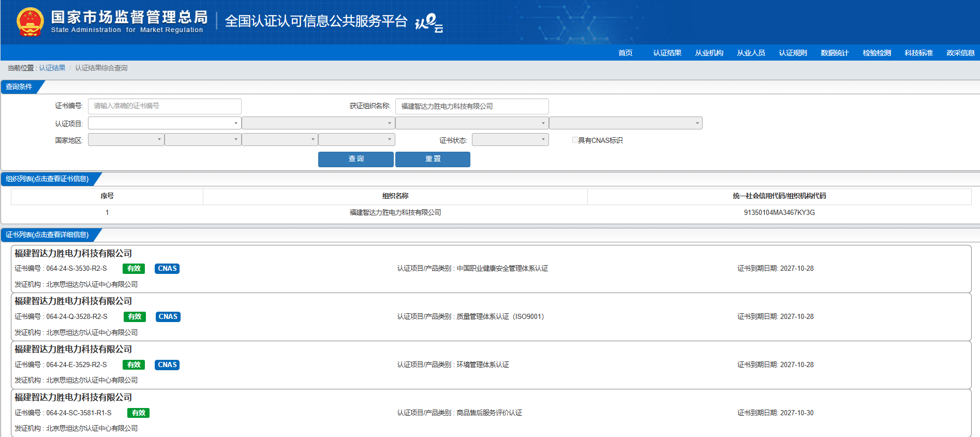Click the 重置 reset button

[433, 159]
